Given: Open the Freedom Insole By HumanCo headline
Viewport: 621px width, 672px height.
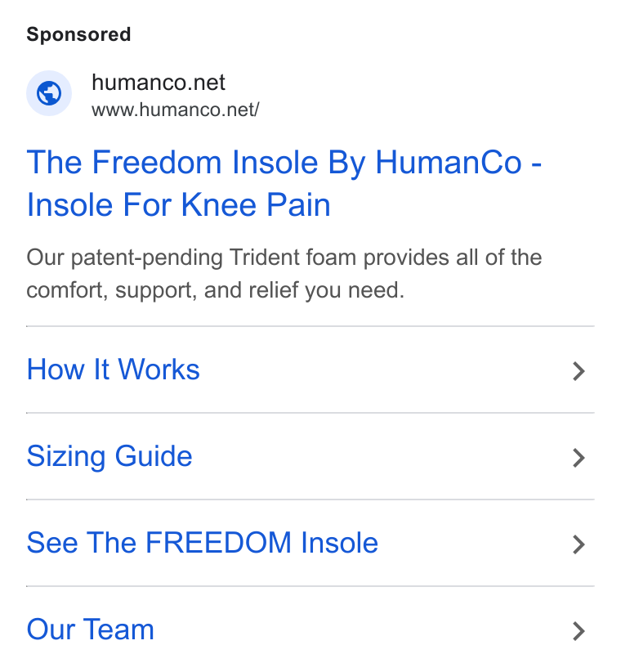Looking at the screenshot, I should pyautogui.click(x=284, y=183).
